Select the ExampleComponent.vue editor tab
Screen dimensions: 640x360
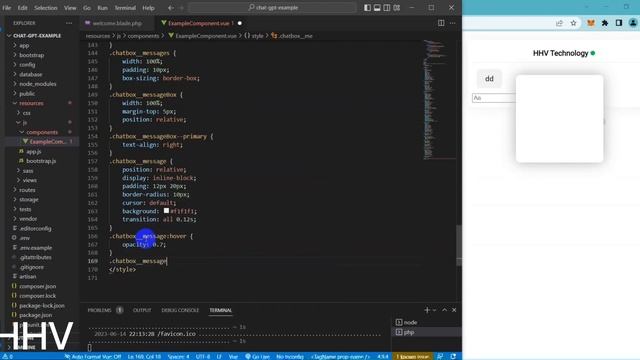pyautogui.click(x=199, y=23)
